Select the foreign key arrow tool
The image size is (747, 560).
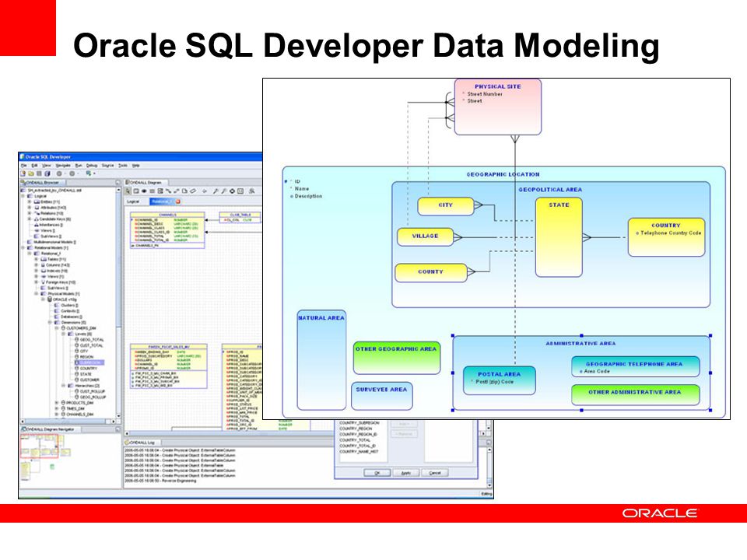pos(177,191)
